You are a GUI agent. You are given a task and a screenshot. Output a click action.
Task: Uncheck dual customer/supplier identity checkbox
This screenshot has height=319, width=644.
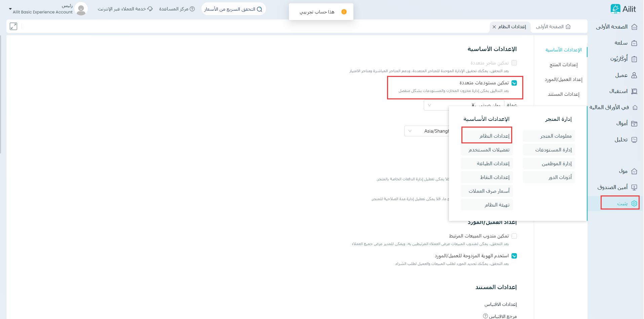click(514, 256)
